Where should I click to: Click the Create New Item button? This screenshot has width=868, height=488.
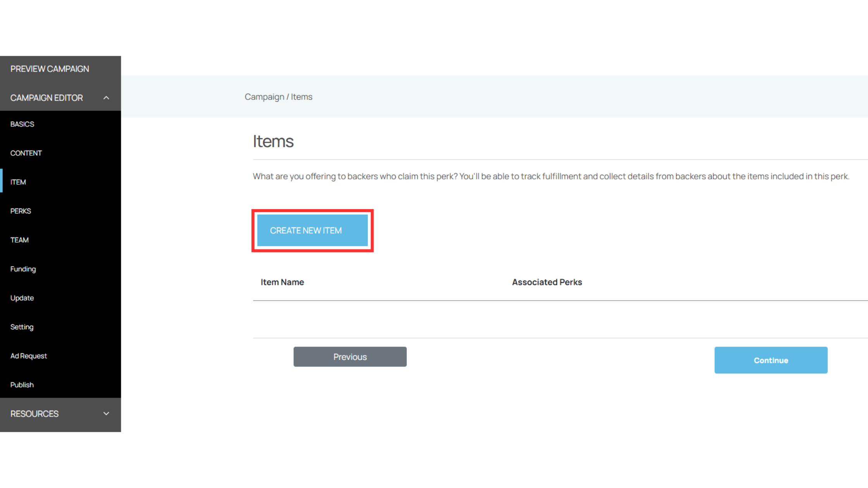coord(312,230)
